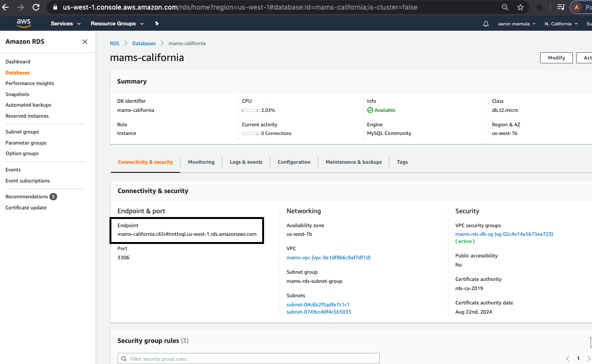Click the Recommendations count badge 3
This screenshot has width=592, height=364.
pos(53,196)
